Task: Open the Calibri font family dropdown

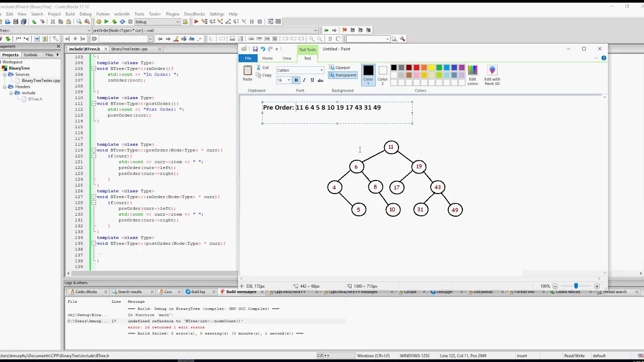Action: pyautogui.click(x=321, y=70)
